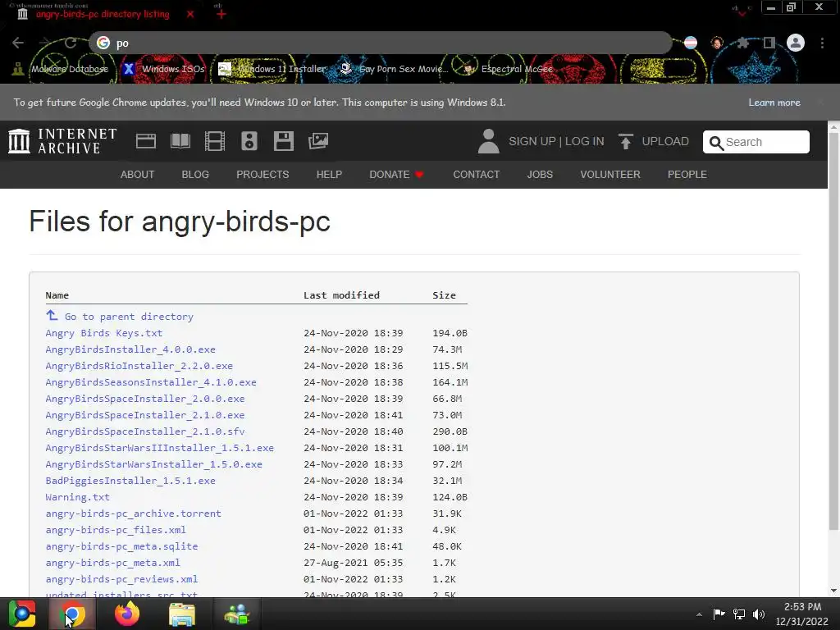
Task: Click the BLOG menu item
Action: tap(195, 175)
